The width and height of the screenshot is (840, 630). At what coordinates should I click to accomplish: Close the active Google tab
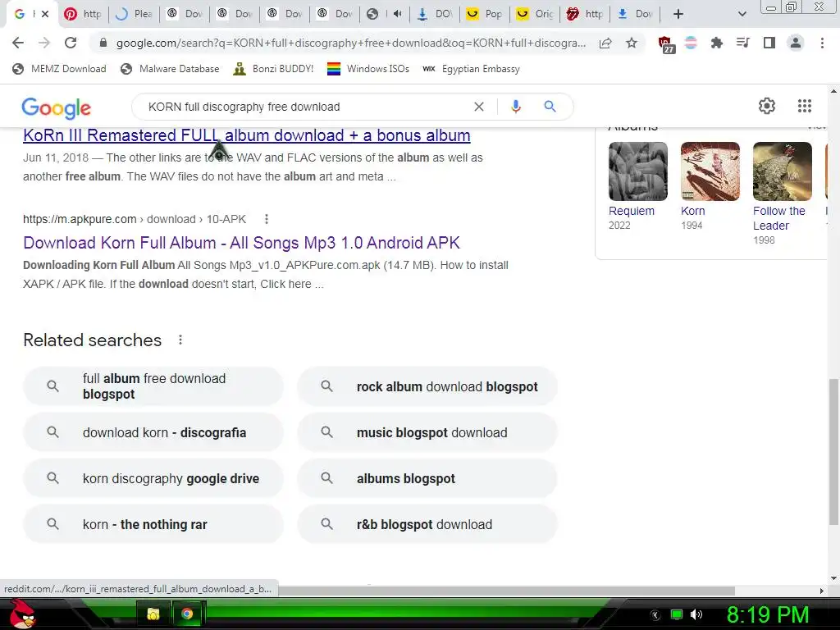pos(45,14)
